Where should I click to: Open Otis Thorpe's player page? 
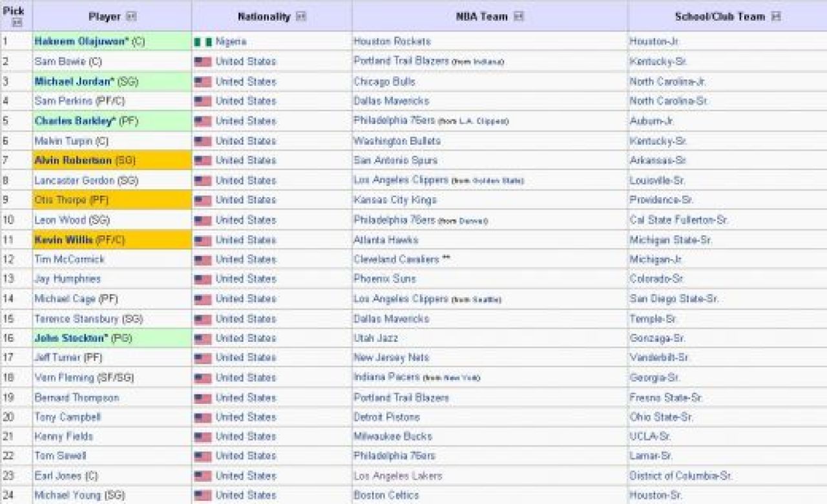61,200
